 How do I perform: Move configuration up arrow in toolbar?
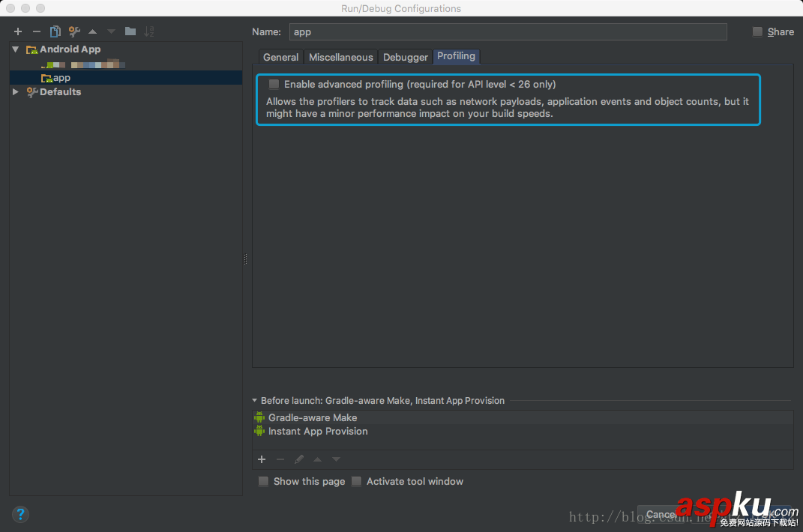click(93, 31)
